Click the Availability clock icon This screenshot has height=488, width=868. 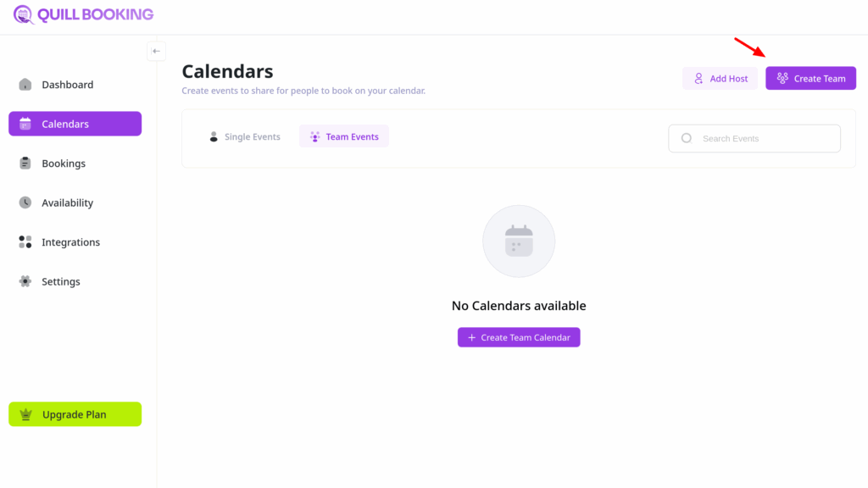point(25,202)
